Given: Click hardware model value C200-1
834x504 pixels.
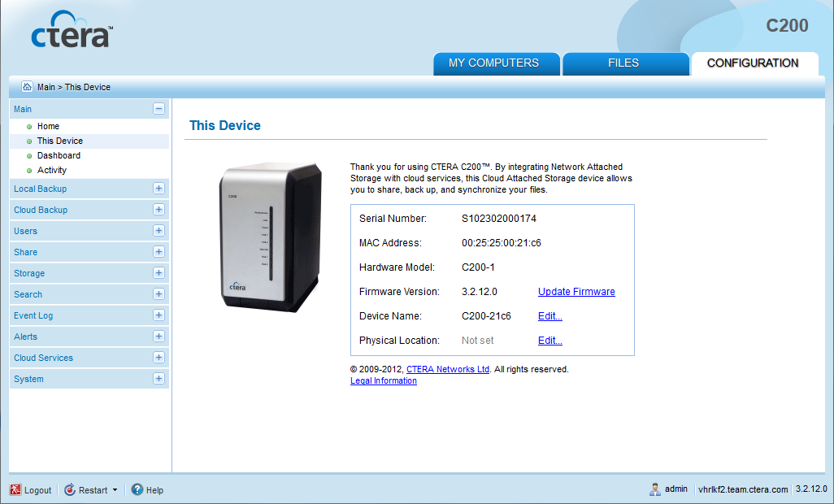Looking at the screenshot, I should click(x=478, y=267).
